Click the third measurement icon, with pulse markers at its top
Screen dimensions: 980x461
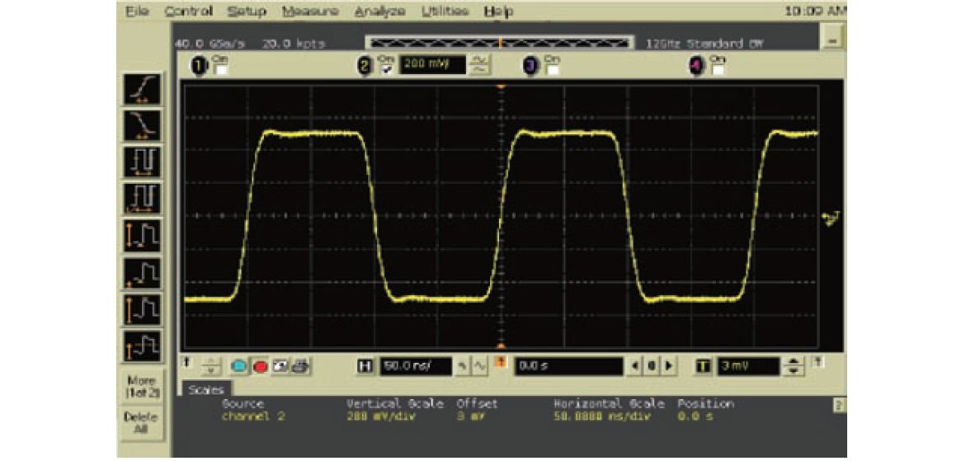tap(142, 162)
